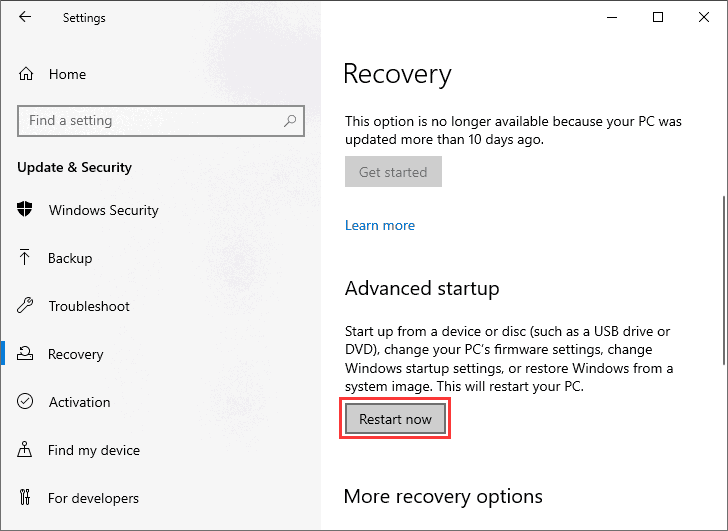728x531 pixels.
Task: Click the search magnifier icon
Action: click(x=290, y=121)
